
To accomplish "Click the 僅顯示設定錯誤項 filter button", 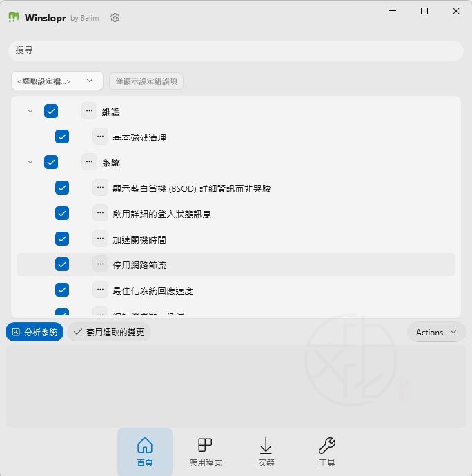I will click(x=146, y=81).
